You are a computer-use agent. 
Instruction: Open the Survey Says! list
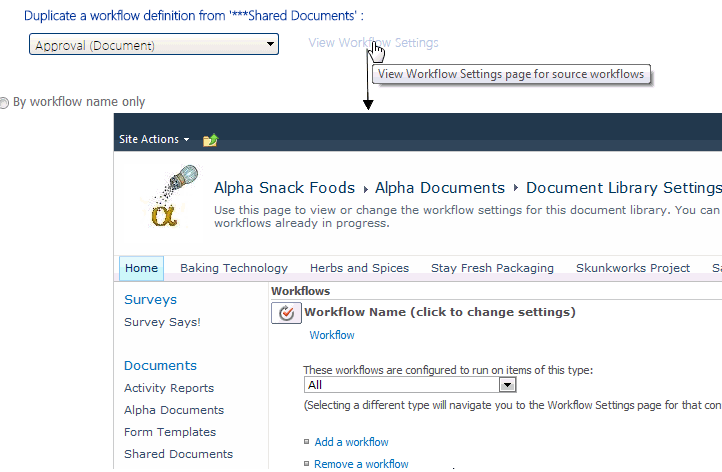162,322
